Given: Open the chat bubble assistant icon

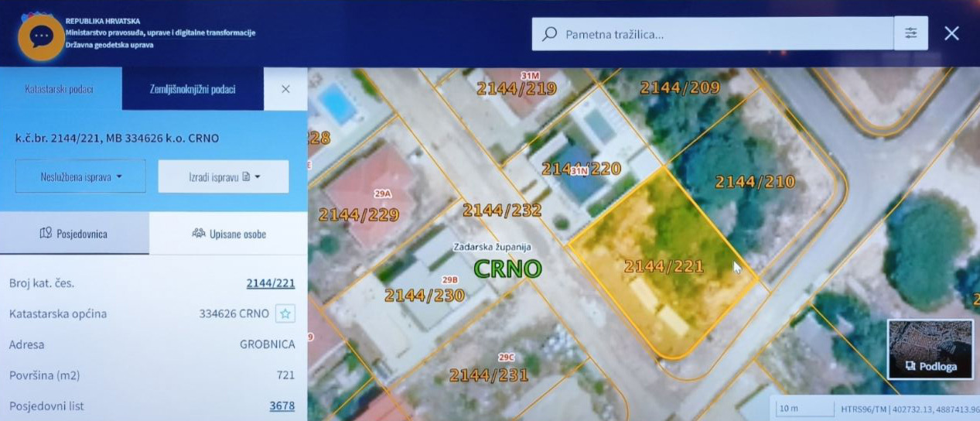Looking at the screenshot, I should click(41, 36).
